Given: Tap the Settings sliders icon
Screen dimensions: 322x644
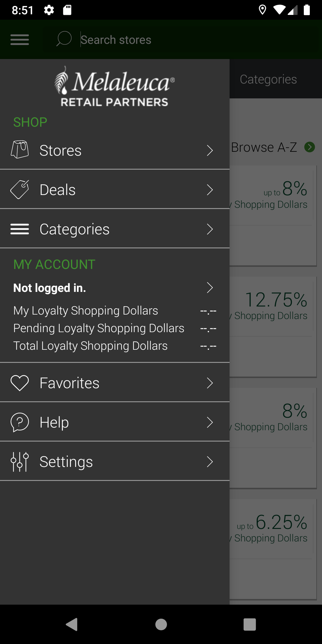Looking at the screenshot, I should click(20, 462).
